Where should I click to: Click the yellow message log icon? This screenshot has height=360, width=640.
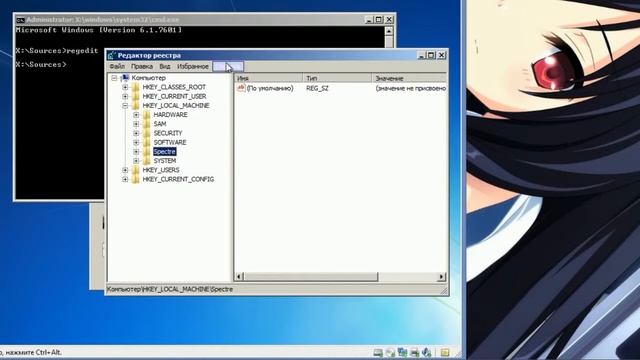point(444,352)
